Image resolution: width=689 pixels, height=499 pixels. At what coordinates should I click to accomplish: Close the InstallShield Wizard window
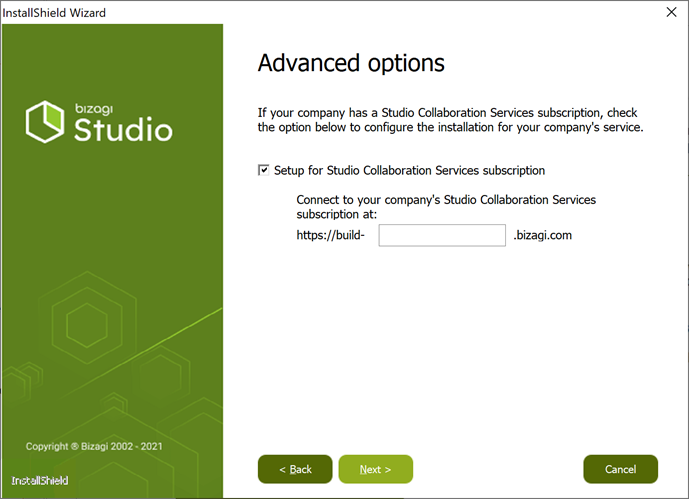671,12
